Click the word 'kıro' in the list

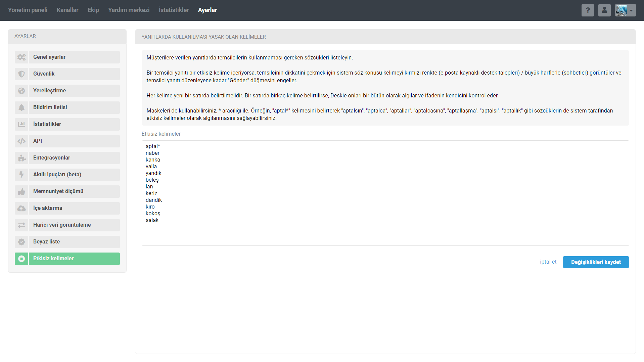[x=150, y=207]
